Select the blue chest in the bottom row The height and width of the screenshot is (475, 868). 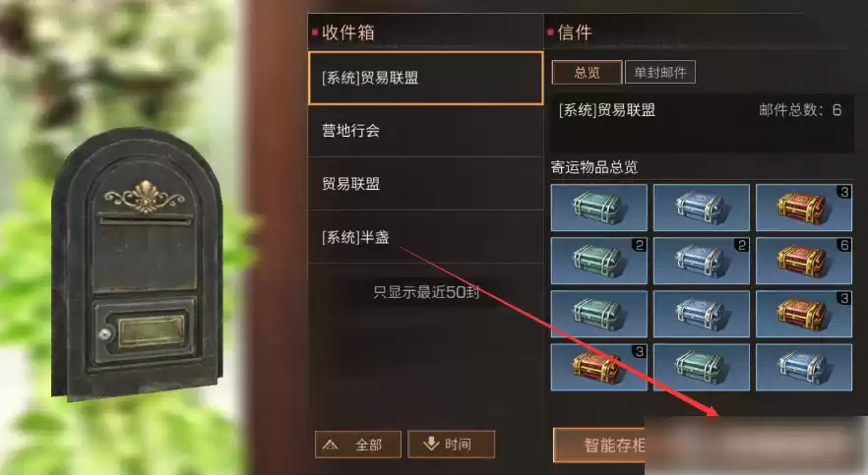804,367
